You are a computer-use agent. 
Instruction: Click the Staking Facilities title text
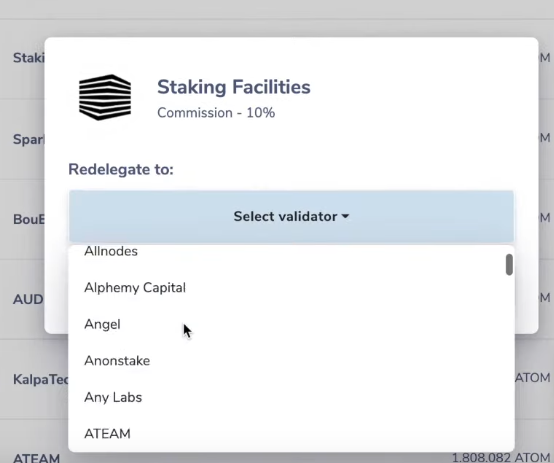[234, 87]
